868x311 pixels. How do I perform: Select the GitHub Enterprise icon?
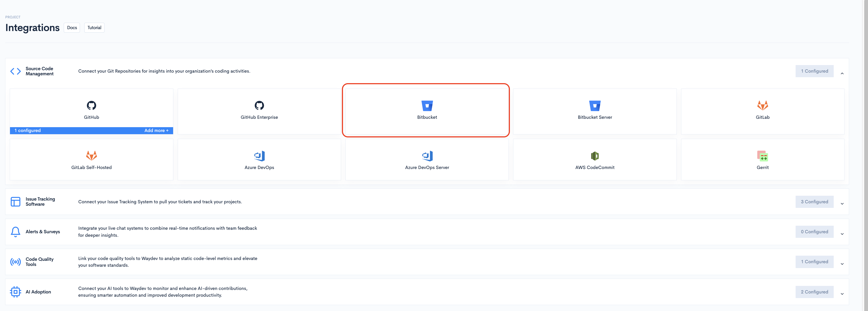pos(259,106)
